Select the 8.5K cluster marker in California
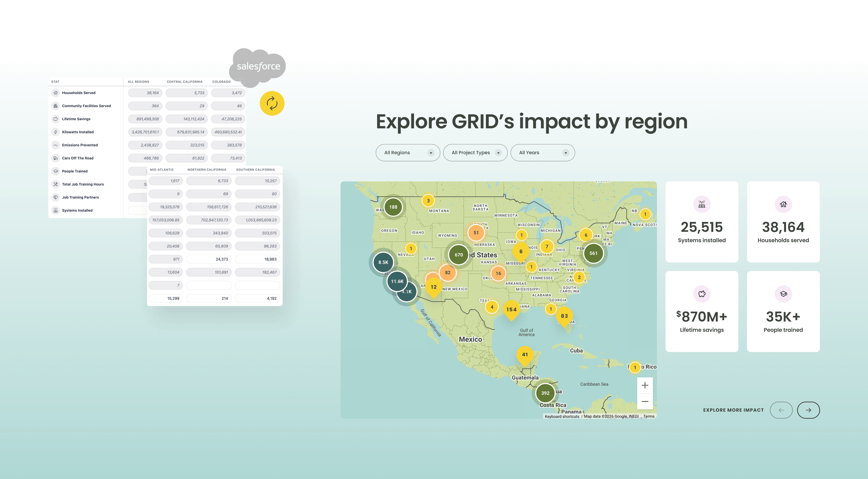This screenshot has width=868, height=479. (x=383, y=262)
